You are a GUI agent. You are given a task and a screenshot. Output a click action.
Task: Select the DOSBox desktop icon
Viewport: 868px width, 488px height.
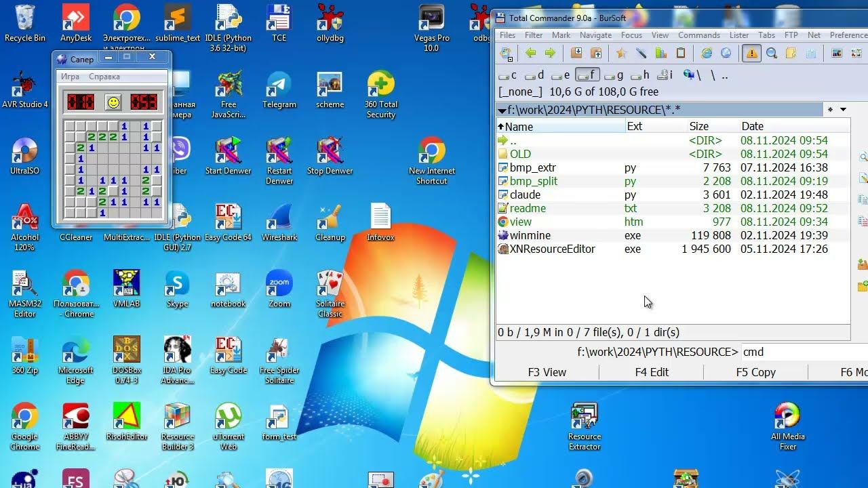tap(127, 360)
